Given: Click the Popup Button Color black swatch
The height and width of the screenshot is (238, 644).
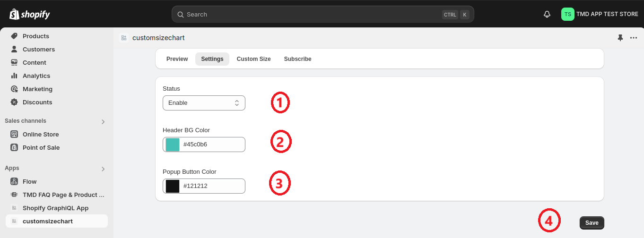Looking at the screenshot, I should point(173,186).
